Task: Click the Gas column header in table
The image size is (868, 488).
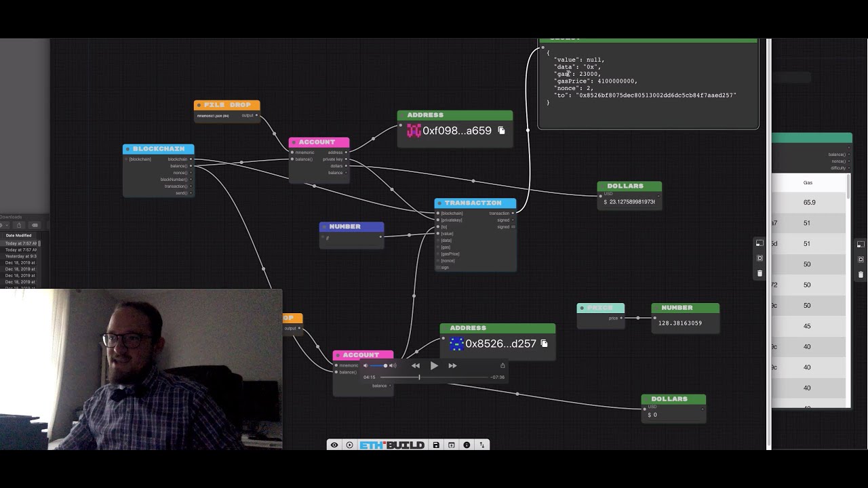Action: coord(808,183)
